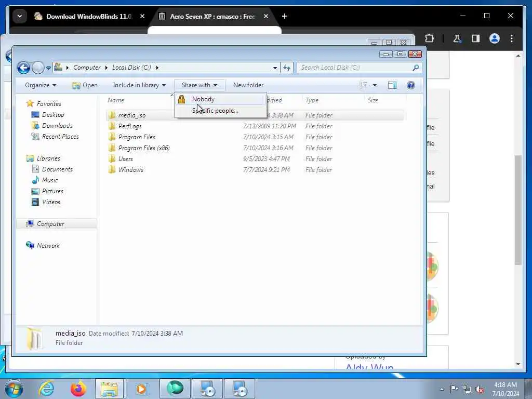Screen dimensions: 532x399
Task: Close the Aero Seven XP tab
Action: coord(266,16)
